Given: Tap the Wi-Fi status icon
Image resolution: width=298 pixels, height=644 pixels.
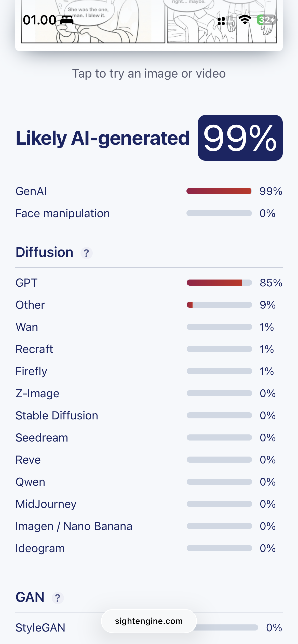Looking at the screenshot, I should [x=245, y=20].
